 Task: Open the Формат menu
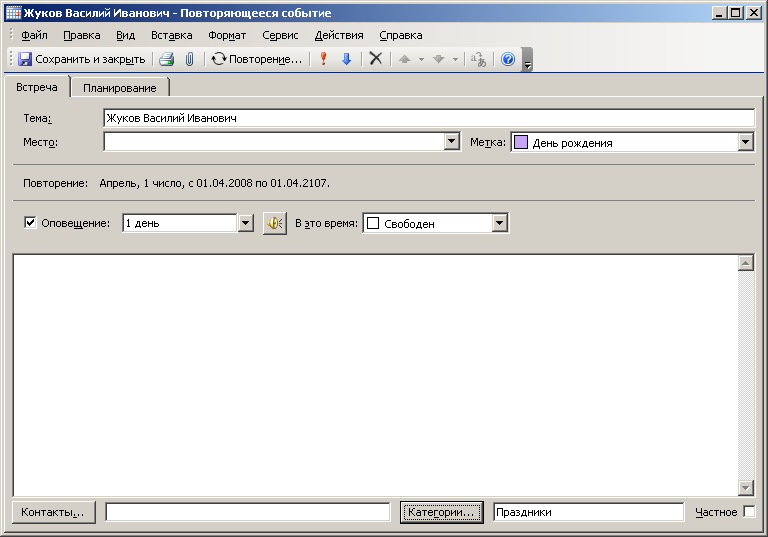227,35
